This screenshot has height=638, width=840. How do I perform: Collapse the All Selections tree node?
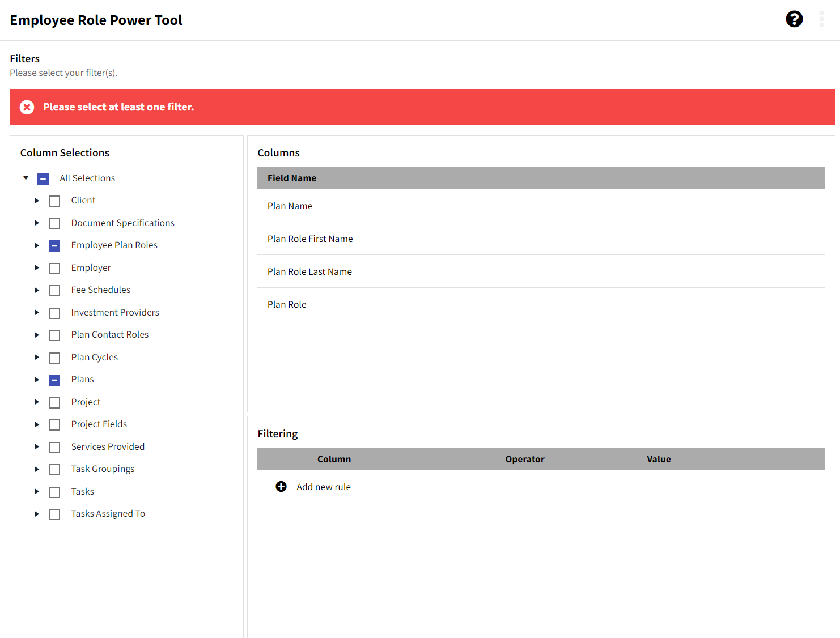coord(26,178)
